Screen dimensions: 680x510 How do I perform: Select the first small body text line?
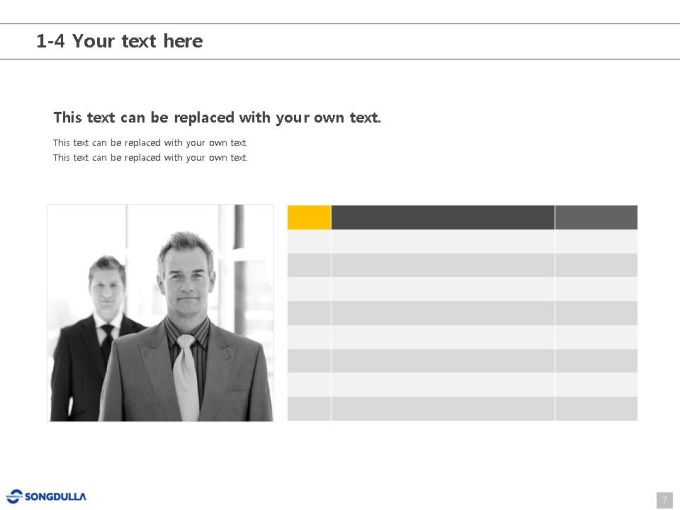(150, 143)
